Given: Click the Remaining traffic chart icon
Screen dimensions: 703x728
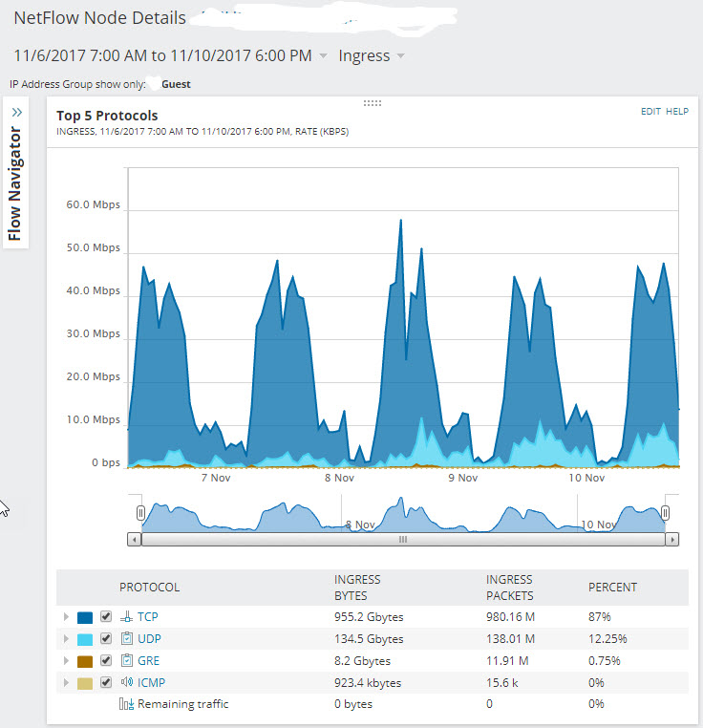Looking at the screenshot, I should click(126, 704).
